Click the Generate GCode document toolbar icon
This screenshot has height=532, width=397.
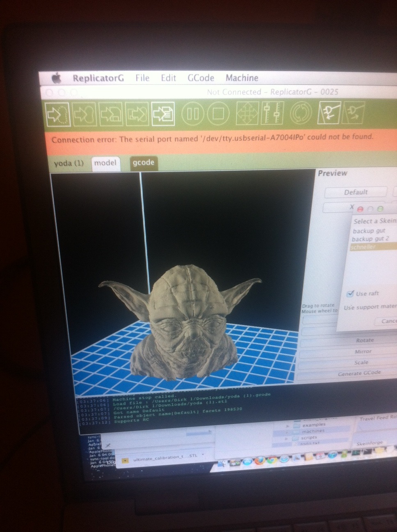163,114
